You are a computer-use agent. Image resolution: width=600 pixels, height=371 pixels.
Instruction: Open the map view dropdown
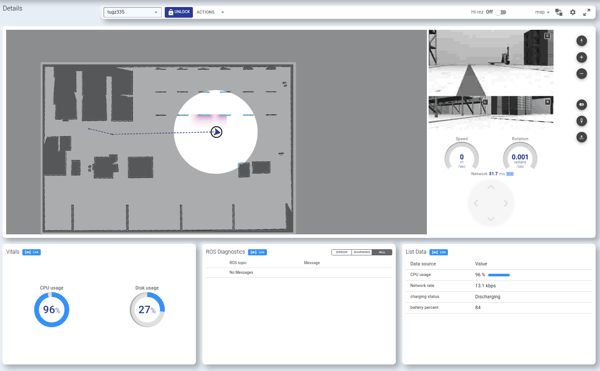click(542, 12)
